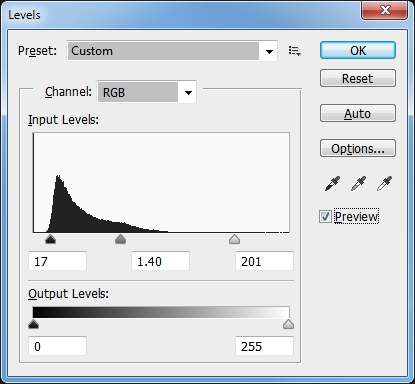Open the Options dialog
Image resolution: width=415 pixels, height=384 pixels.
click(x=358, y=148)
